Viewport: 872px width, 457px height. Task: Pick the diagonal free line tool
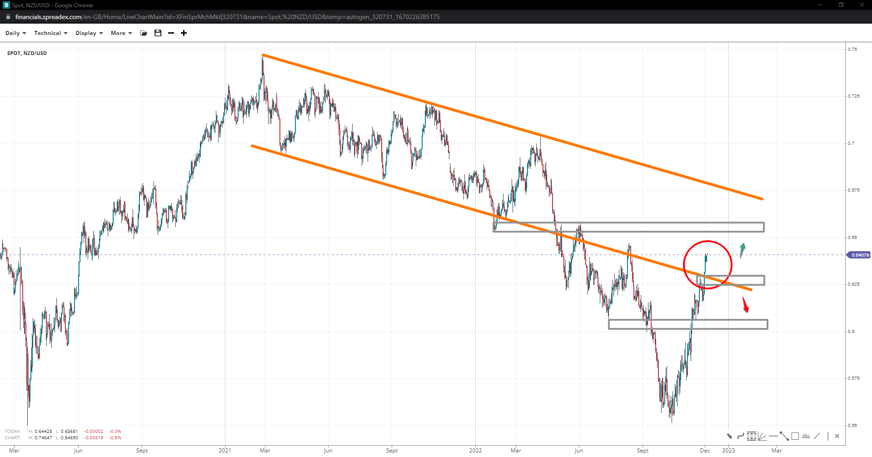click(817, 436)
